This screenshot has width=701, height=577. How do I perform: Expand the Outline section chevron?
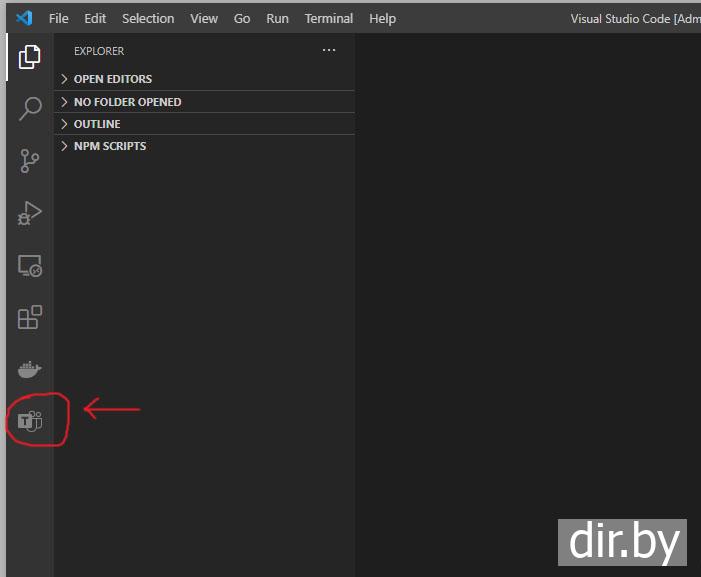[x=64, y=124]
